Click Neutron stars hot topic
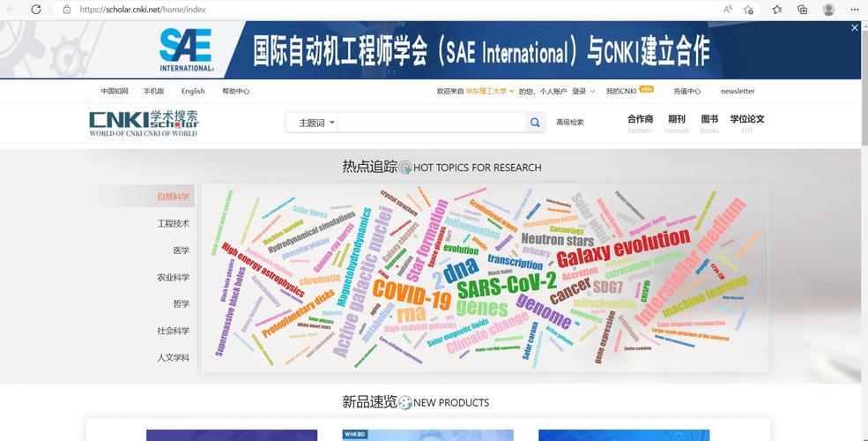This screenshot has height=441, width=868. [x=558, y=240]
